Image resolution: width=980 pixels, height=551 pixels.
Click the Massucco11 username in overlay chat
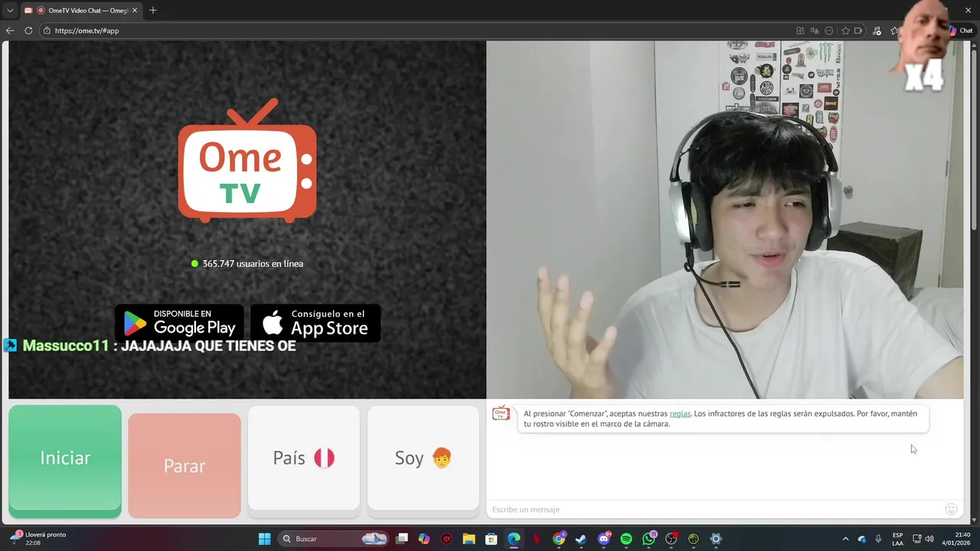click(x=66, y=346)
